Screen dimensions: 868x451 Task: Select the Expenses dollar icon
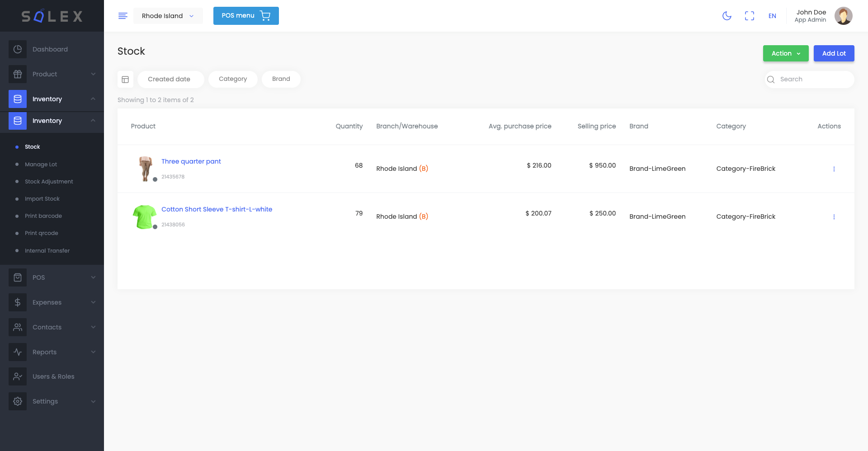[x=17, y=302]
